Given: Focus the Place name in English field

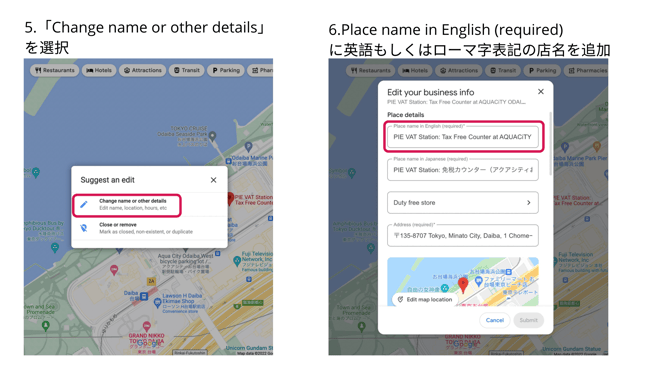Looking at the screenshot, I should [463, 137].
